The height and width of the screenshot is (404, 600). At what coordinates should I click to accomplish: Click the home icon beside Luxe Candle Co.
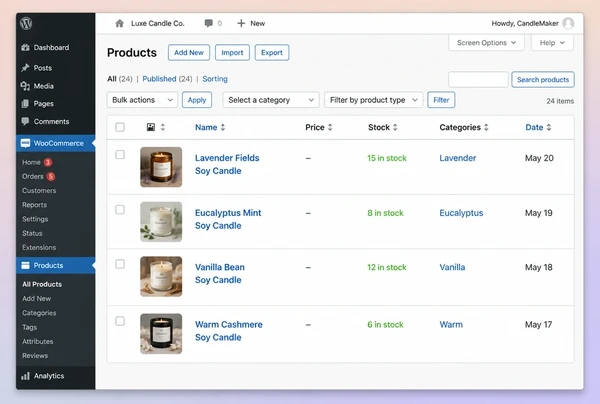(119, 23)
